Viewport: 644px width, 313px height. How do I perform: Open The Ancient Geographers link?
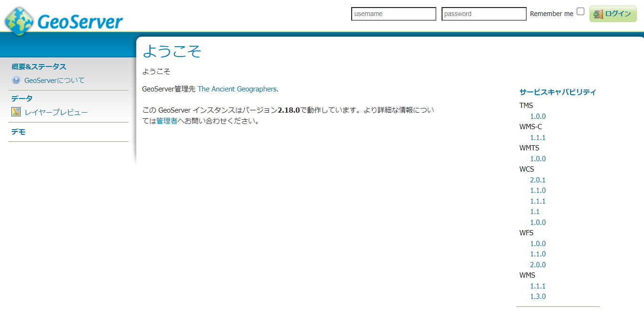(237, 89)
